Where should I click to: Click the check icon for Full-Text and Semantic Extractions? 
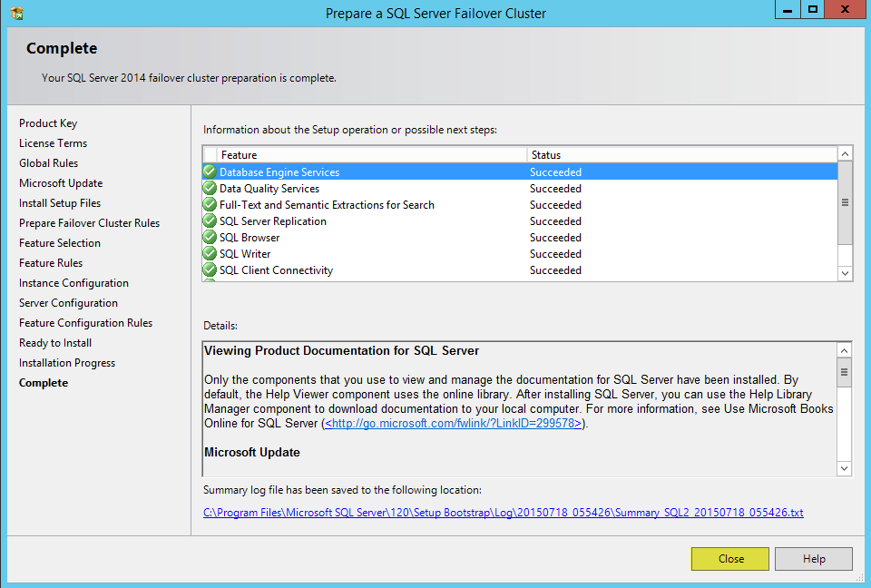click(210, 204)
